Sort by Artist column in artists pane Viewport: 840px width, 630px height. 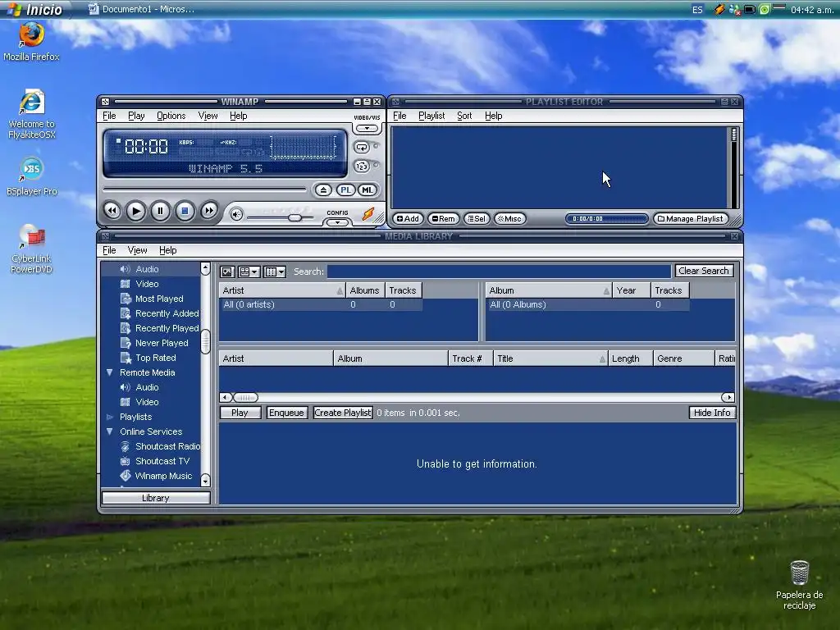tap(282, 290)
